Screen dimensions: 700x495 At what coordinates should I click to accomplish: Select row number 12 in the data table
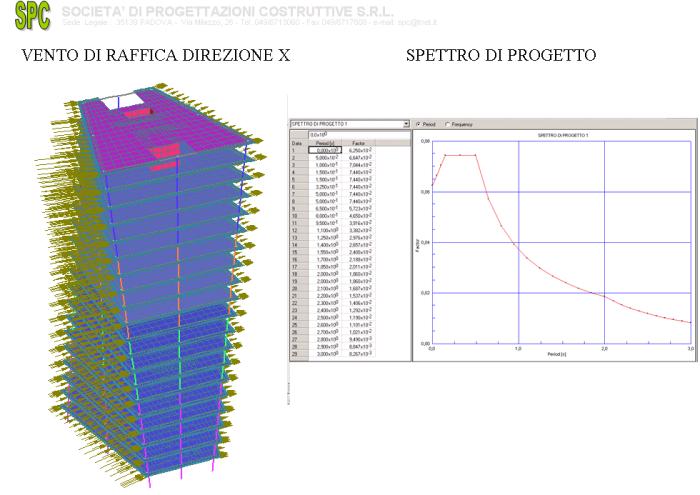pyautogui.click(x=296, y=230)
